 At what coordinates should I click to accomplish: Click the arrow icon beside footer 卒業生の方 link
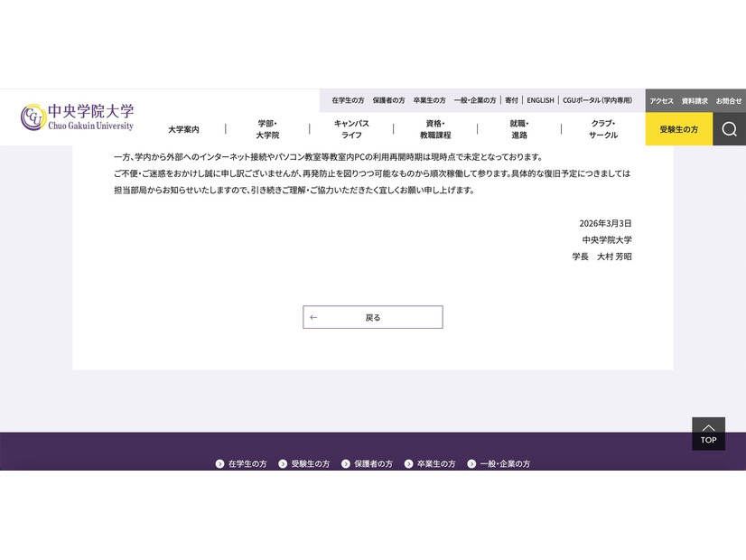(x=407, y=463)
